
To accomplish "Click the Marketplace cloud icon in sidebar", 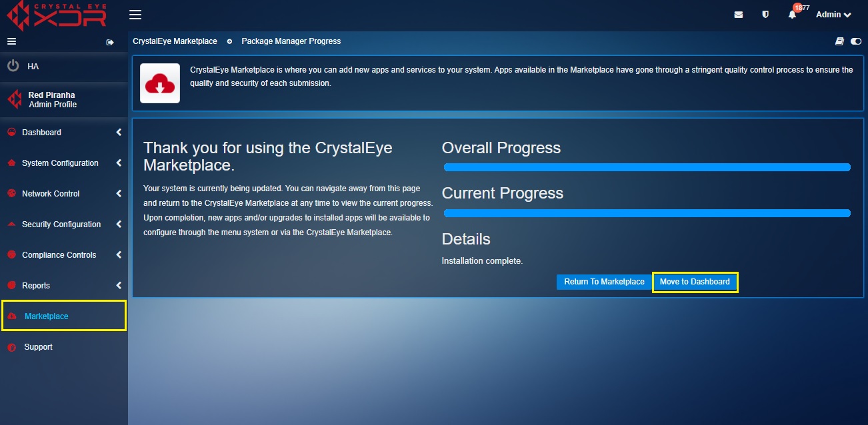I will [12, 316].
